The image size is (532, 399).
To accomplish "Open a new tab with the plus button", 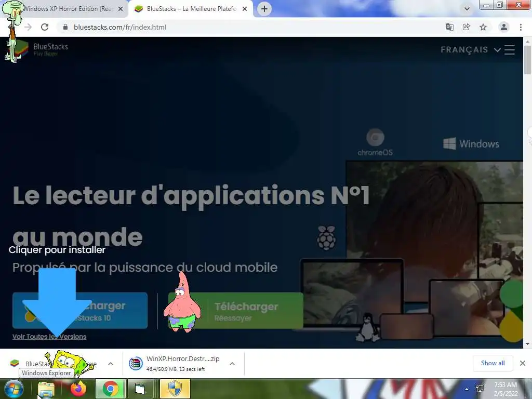I will click(264, 9).
